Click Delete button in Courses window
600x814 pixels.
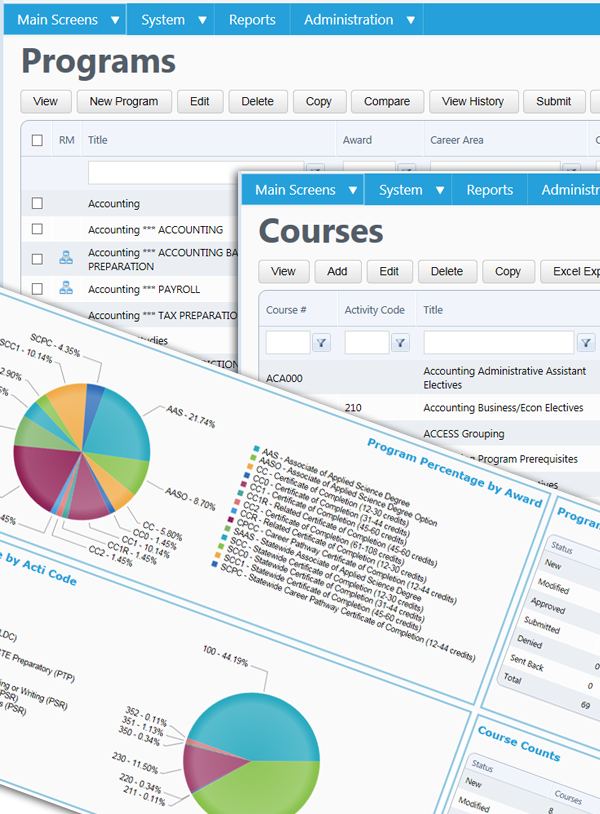tap(447, 272)
